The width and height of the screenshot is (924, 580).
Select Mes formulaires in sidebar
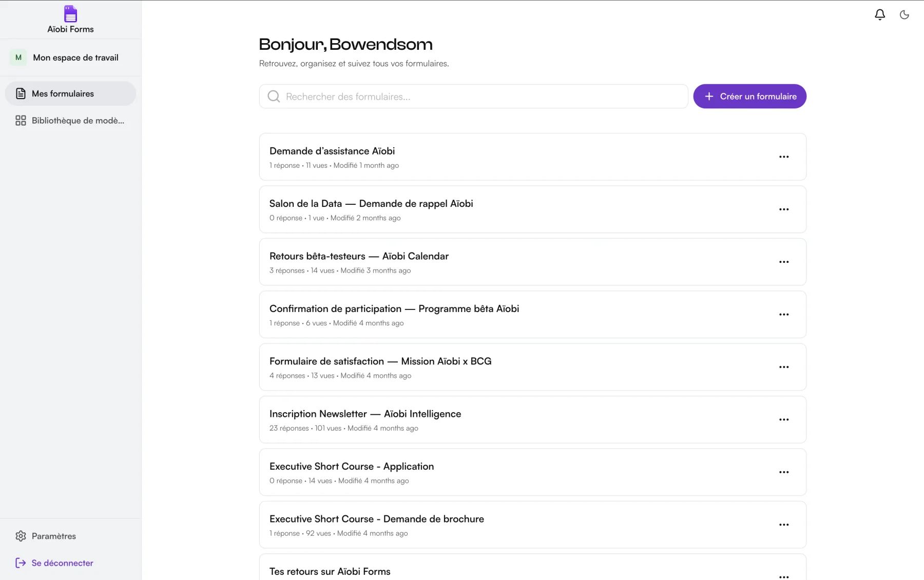coord(70,93)
